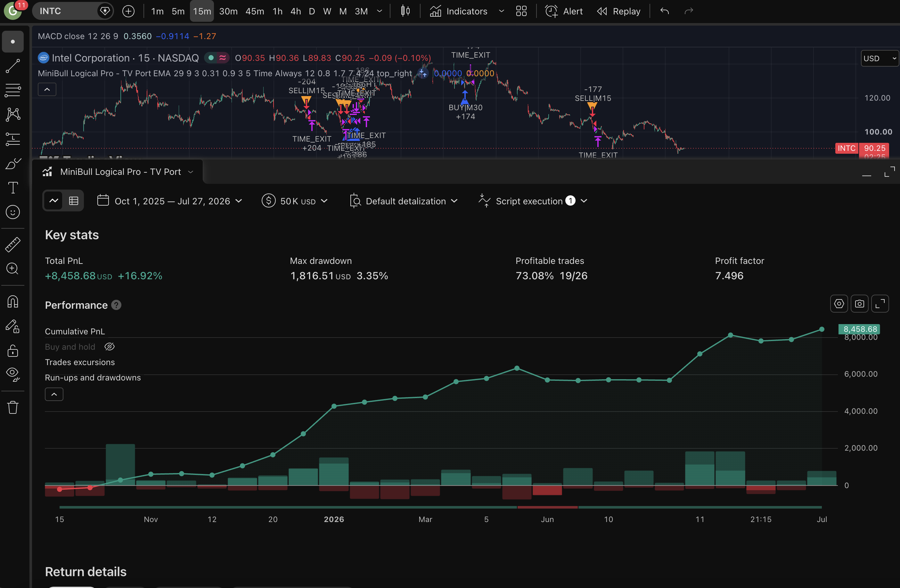The height and width of the screenshot is (588, 900).
Task: Click the INTC symbol search field
Action: [64, 11]
